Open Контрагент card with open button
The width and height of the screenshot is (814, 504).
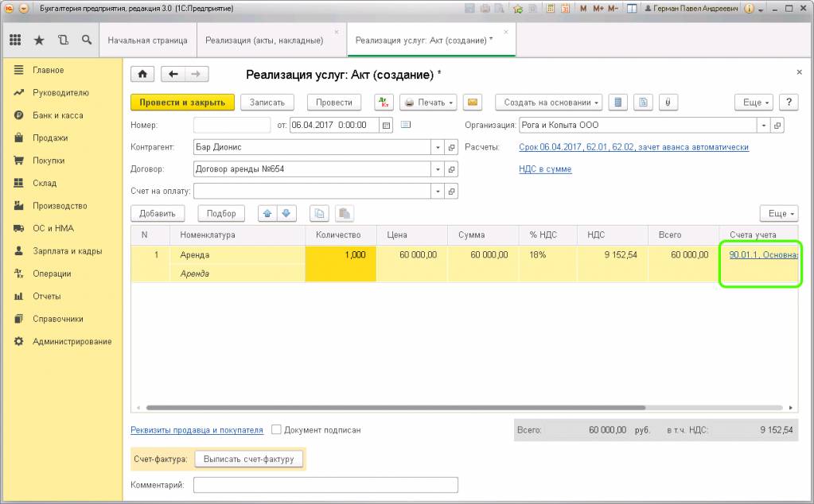click(452, 147)
